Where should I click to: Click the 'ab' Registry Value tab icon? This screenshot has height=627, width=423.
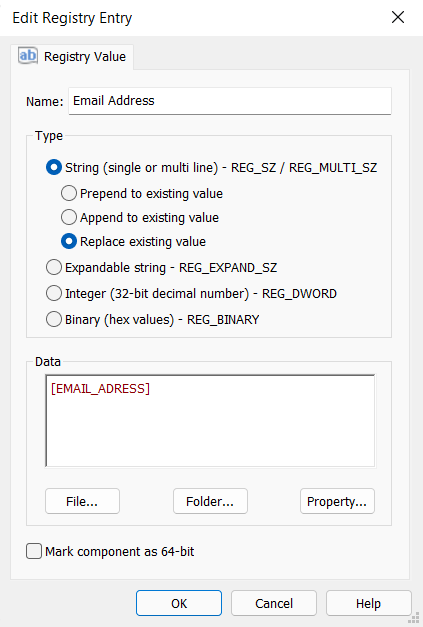pyautogui.click(x=28, y=56)
